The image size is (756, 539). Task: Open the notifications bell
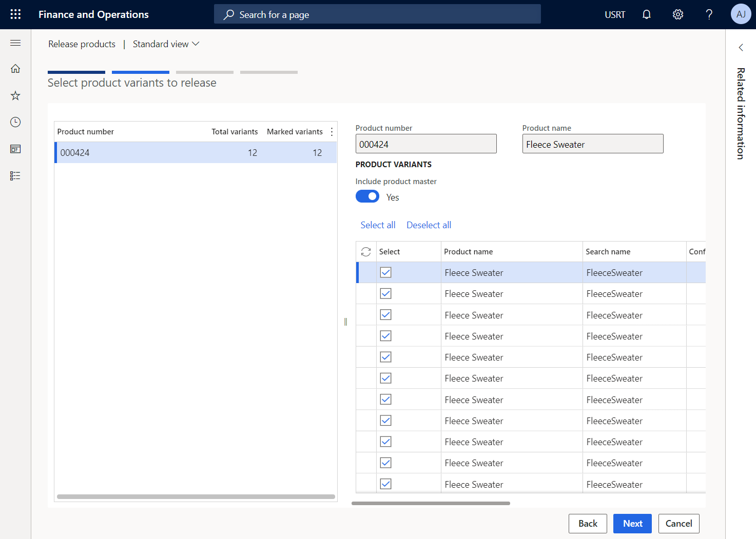[x=647, y=14]
